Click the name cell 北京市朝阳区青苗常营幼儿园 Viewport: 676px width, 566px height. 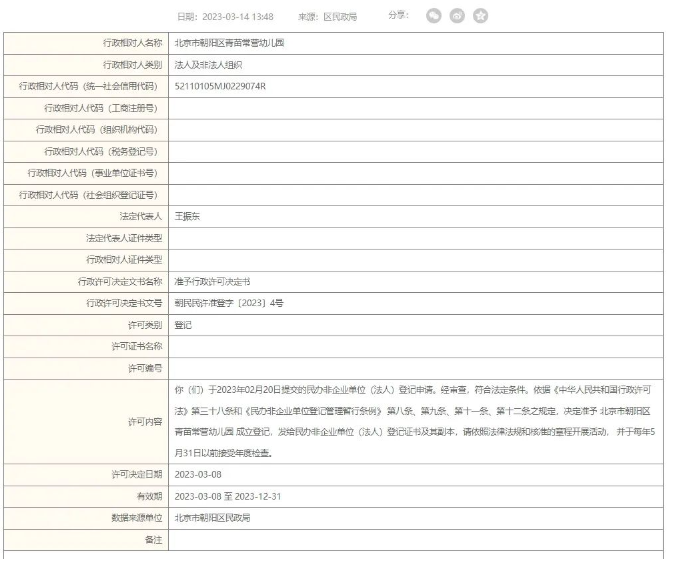(x=230, y=43)
